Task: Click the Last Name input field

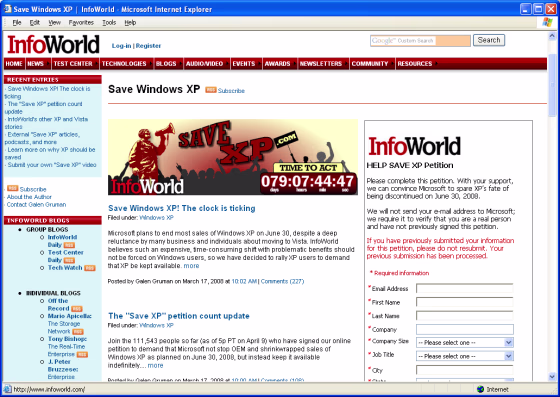Action: (x=465, y=316)
